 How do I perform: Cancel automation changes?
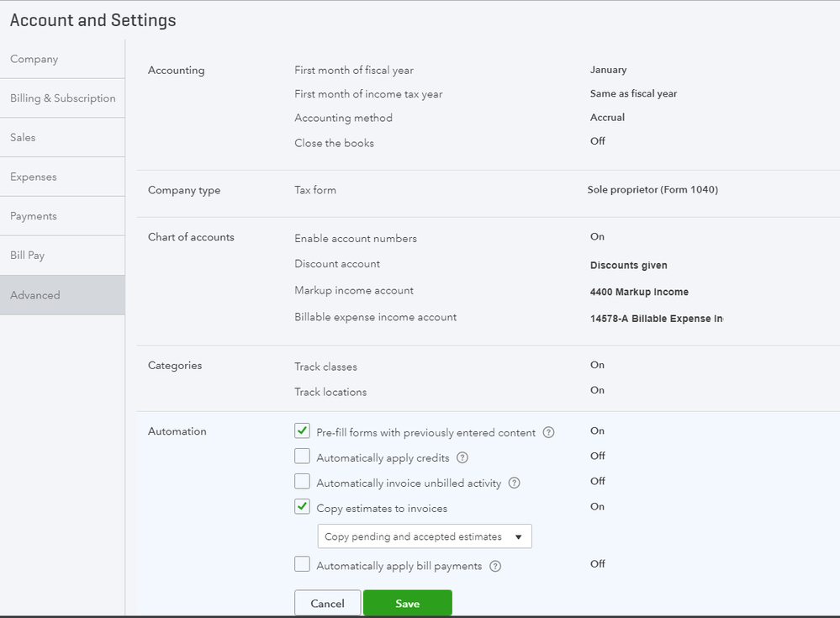[x=327, y=603]
